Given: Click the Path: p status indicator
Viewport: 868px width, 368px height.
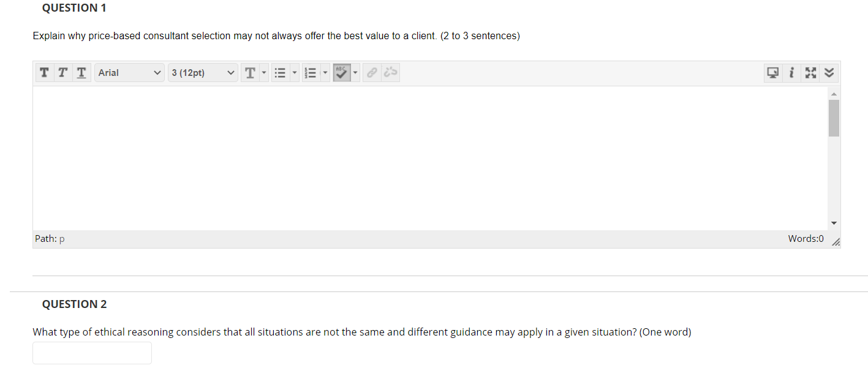Looking at the screenshot, I should pos(49,238).
